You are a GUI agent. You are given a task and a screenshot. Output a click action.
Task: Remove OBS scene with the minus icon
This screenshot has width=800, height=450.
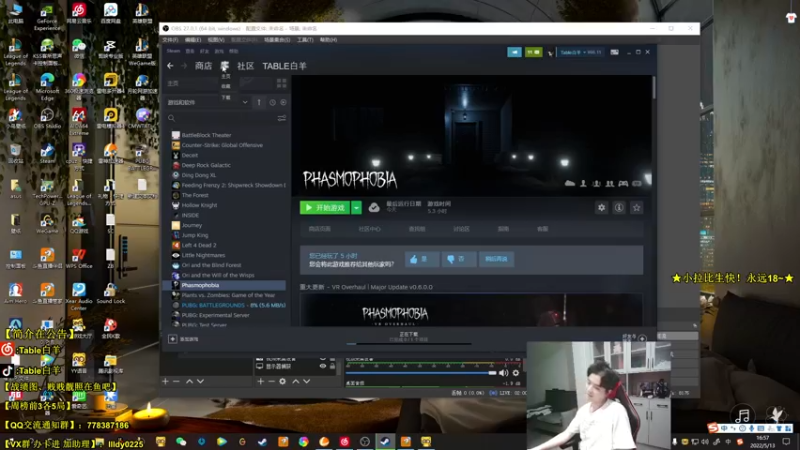coord(176,381)
